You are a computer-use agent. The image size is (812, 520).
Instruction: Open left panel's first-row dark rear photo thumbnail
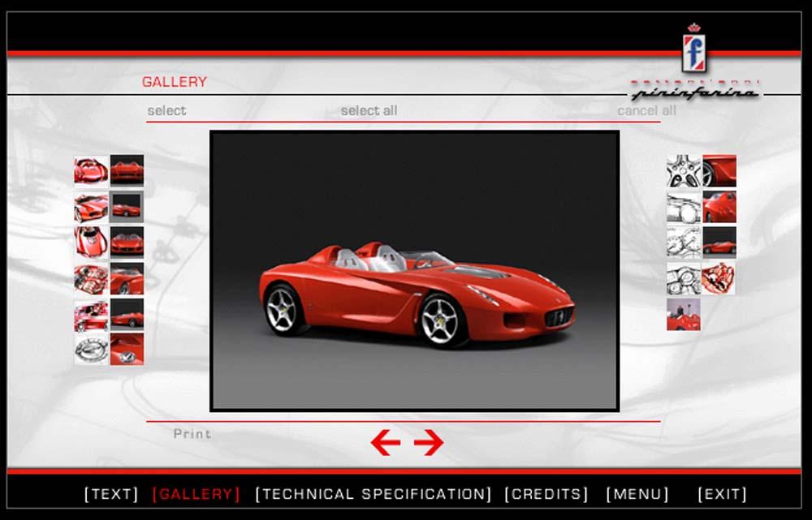pyautogui.click(x=127, y=170)
